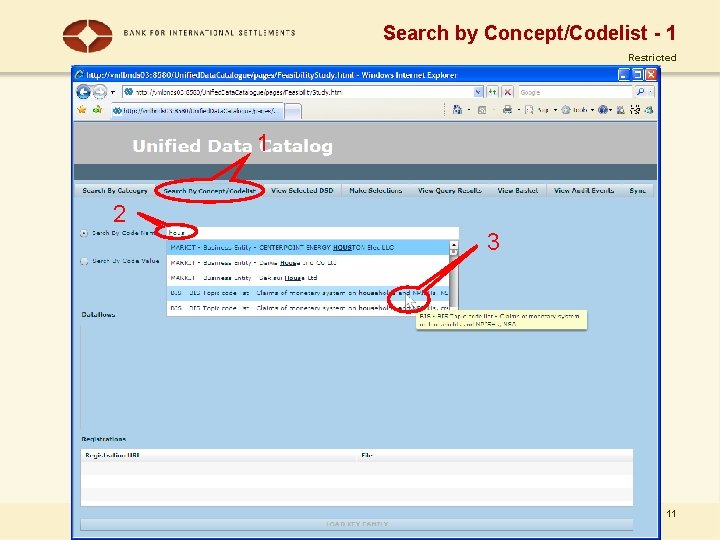The image size is (720, 540).
Task: Click the Help question mark icon
Action: tap(604, 110)
